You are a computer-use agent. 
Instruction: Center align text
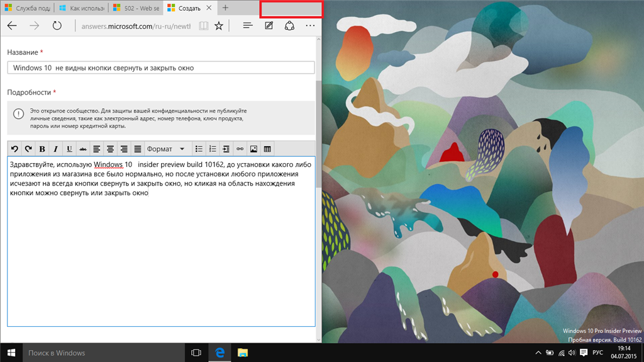(x=110, y=149)
